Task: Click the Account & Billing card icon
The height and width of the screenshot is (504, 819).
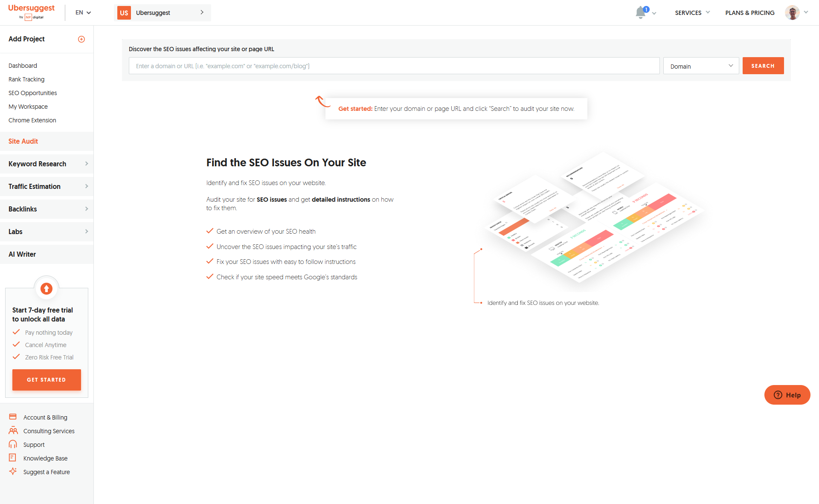Action: [x=13, y=417]
